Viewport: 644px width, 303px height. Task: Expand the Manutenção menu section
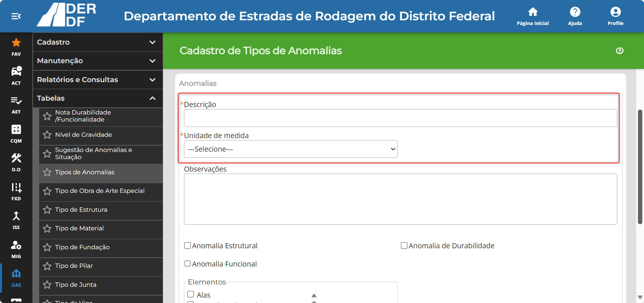[x=98, y=61]
